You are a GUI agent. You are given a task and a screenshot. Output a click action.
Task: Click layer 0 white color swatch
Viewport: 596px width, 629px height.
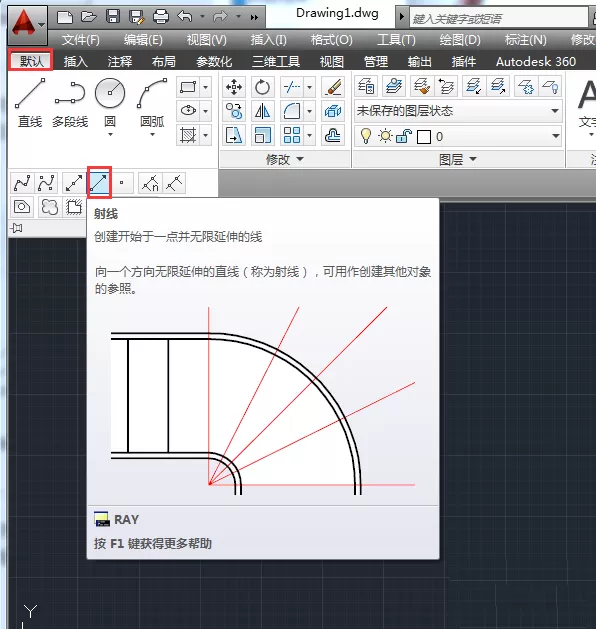424,137
